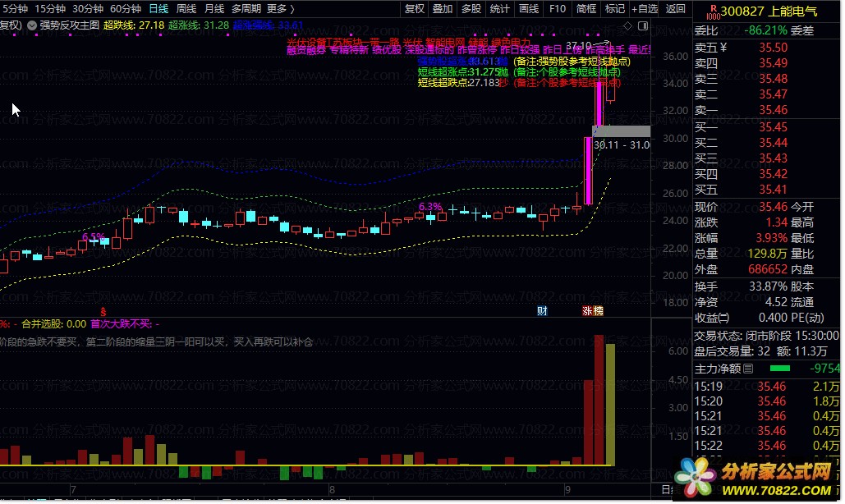Click the 6.3% annotation on chart

click(x=430, y=206)
